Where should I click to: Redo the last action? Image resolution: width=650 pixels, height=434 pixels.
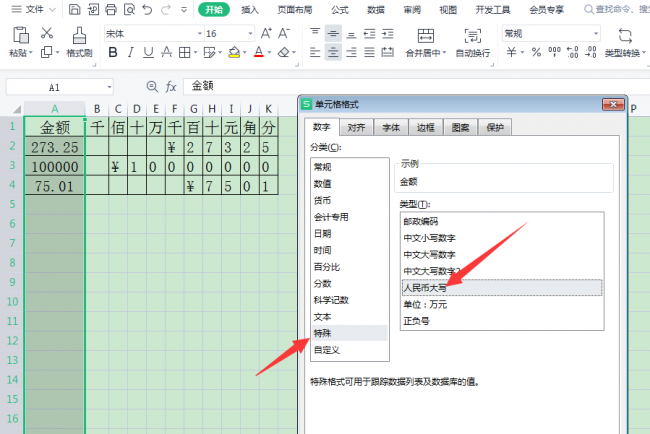coord(166,9)
